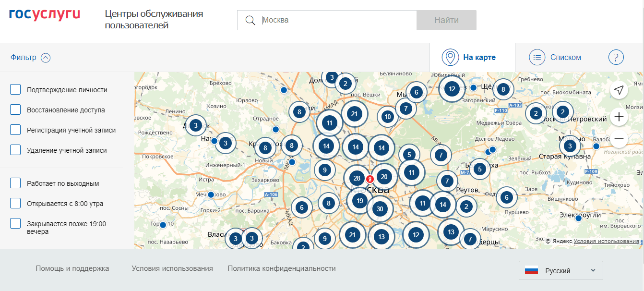Enable the Подтверждение личности checkbox
This screenshot has width=644, height=291.
click(x=15, y=90)
